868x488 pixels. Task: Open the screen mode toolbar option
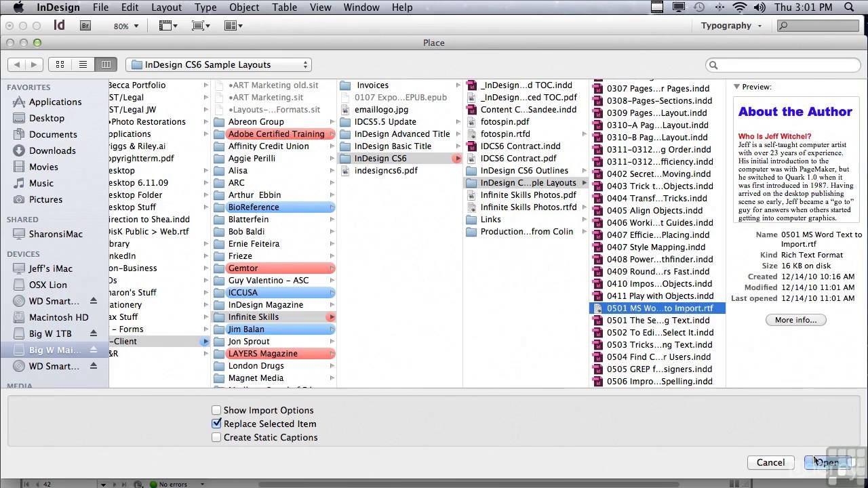[x=201, y=26]
